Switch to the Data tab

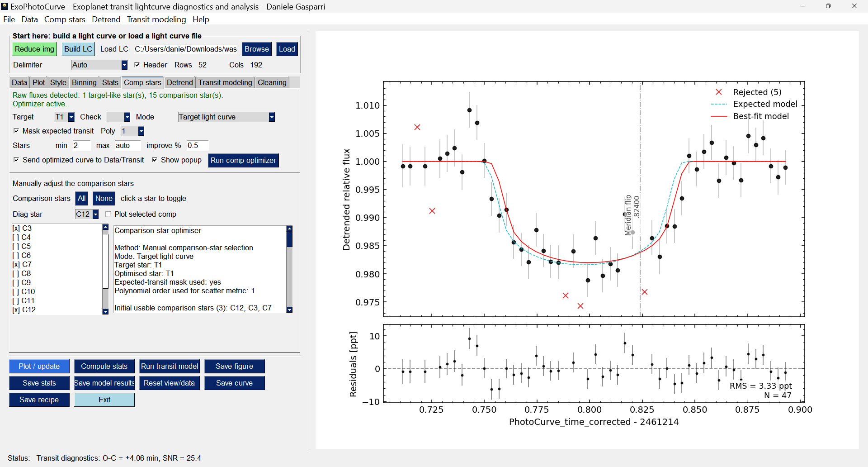point(19,82)
